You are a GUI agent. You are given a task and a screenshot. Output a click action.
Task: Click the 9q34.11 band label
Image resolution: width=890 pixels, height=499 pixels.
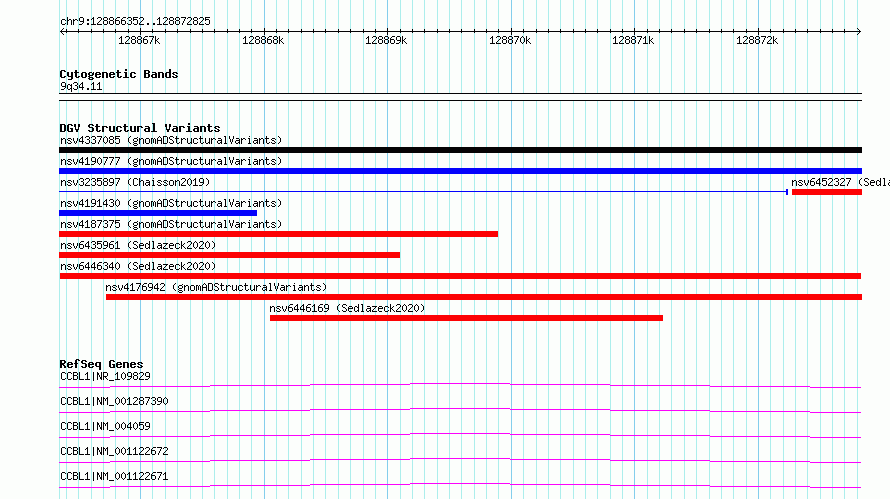coord(81,86)
